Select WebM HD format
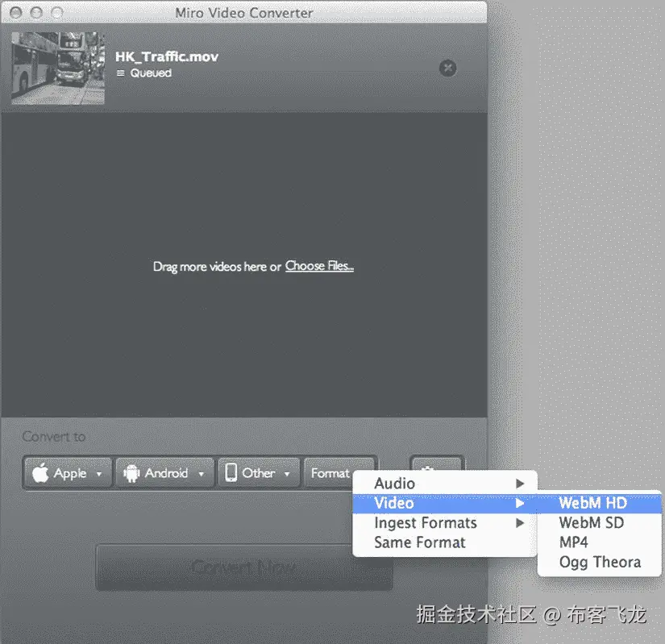 pyautogui.click(x=599, y=503)
